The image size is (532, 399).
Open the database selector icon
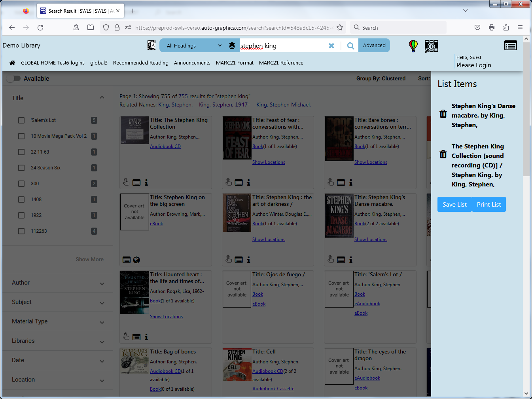click(232, 46)
